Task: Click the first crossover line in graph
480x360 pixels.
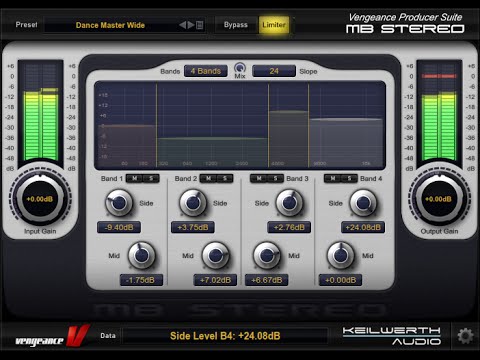Action: click(x=157, y=126)
